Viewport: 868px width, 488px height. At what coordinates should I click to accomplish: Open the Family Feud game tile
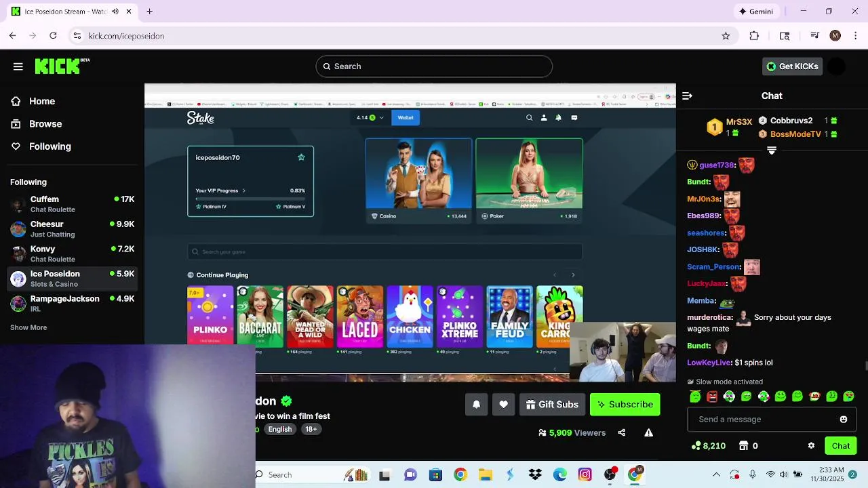[x=510, y=317]
